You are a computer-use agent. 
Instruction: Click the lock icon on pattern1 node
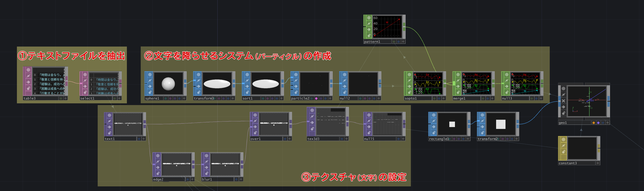tap(369, 35)
